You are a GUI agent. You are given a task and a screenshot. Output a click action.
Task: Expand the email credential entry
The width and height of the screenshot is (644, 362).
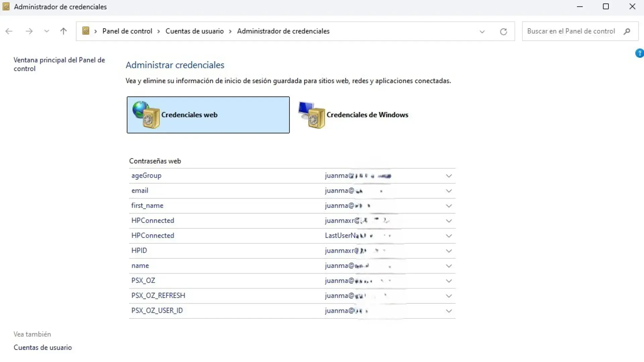point(448,191)
